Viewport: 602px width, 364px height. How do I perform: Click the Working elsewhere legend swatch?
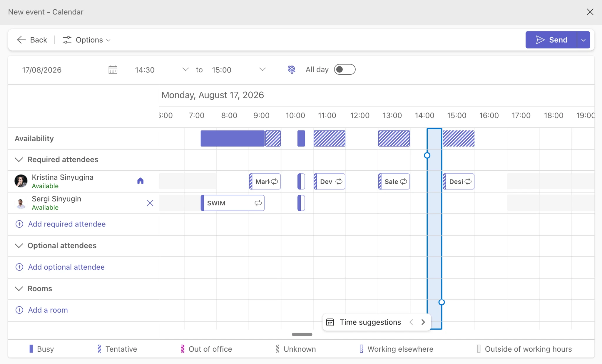[362, 349]
